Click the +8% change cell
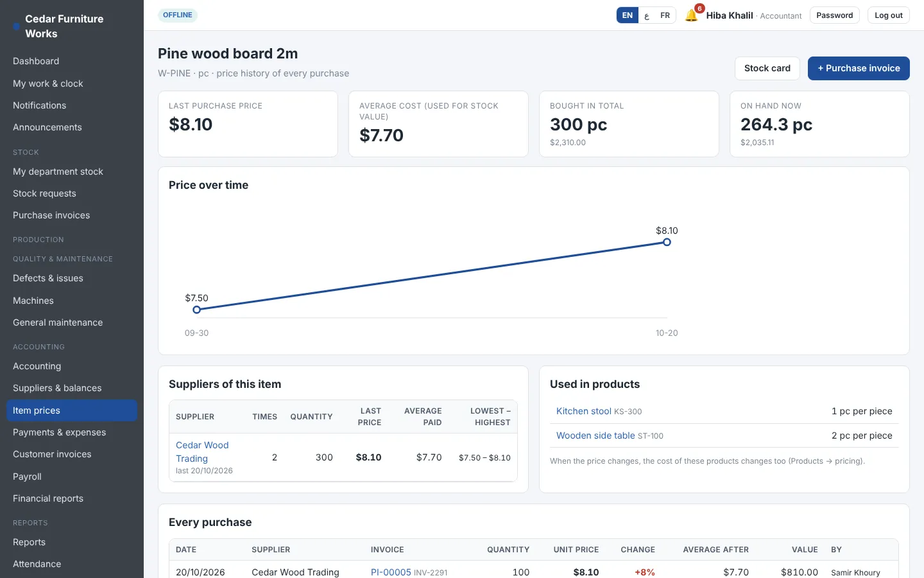The height and width of the screenshot is (578, 924). tap(644, 572)
